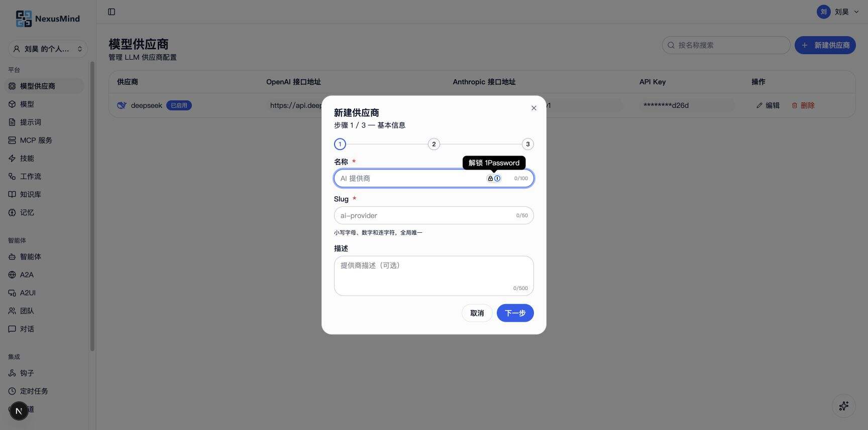Open the AI sparkle assistant button
This screenshot has width=868, height=430.
(844, 406)
